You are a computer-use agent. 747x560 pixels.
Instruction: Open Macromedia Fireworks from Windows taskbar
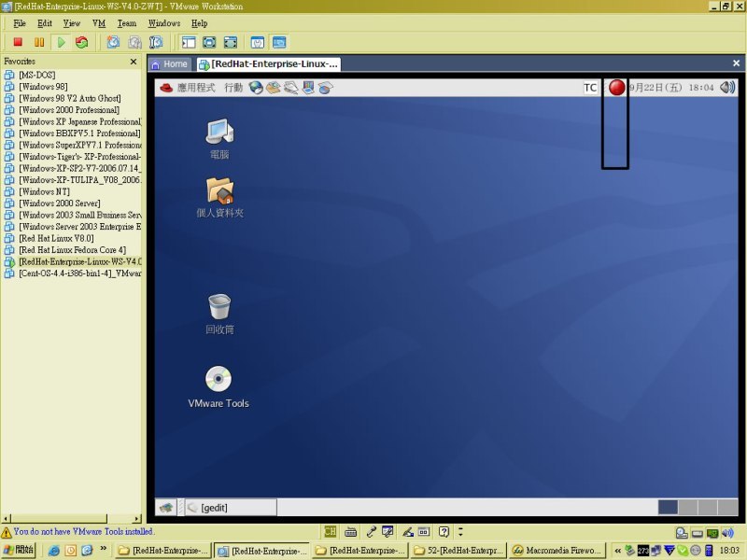pos(557,551)
